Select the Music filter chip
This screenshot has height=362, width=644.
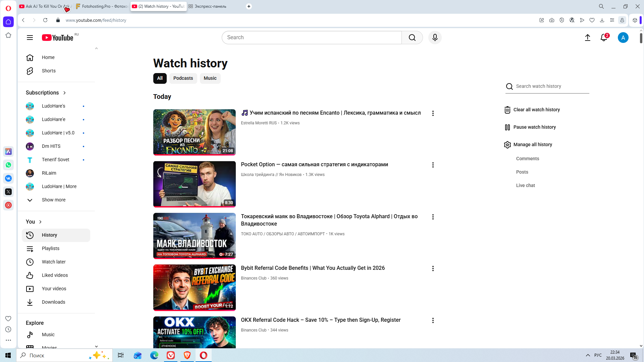click(210, 78)
